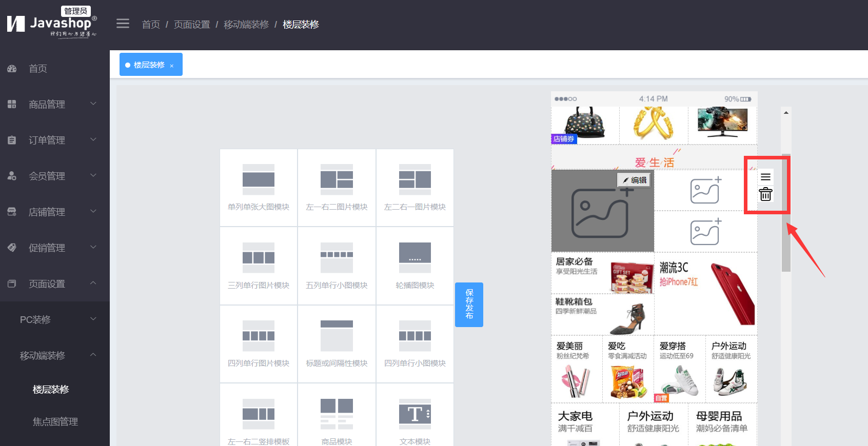Select the 轮播图模块 carousel icon
The height and width of the screenshot is (446, 868).
[415, 257]
